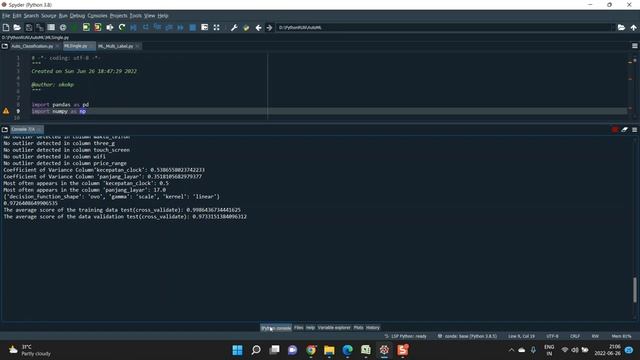Open the Consoles menu
Image resolution: width=640 pixels, height=360 pixels.
coord(98,16)
